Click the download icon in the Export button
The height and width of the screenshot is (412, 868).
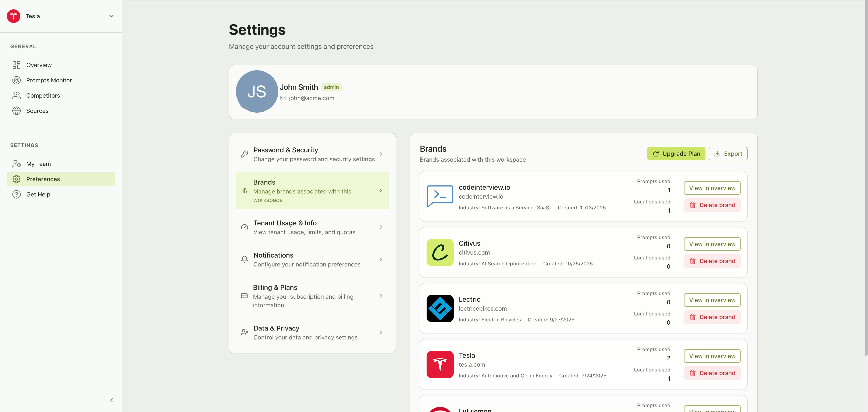click(717, 154)
